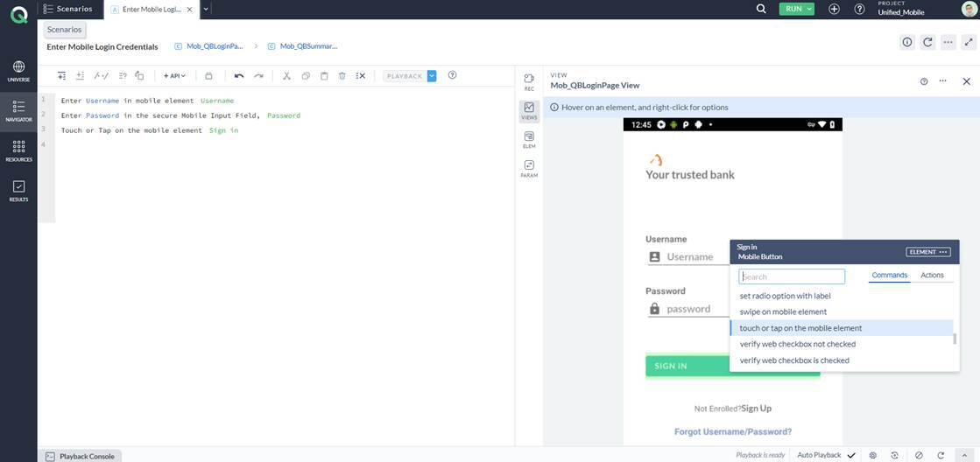980x462 pixels.
Task: Choose 'verify web checkbox not checked' command
Action: [x=842, y=344]
